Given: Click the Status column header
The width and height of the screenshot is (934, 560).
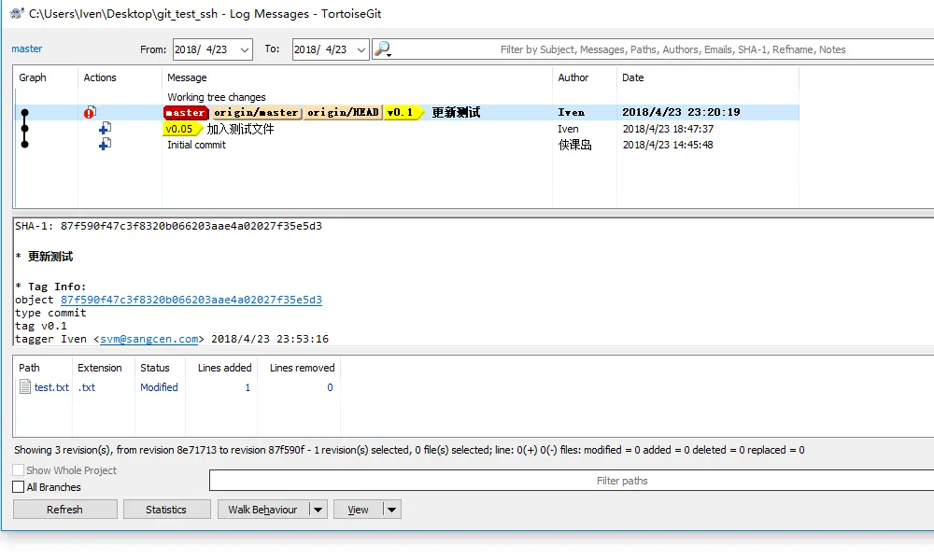Looking at the screenshot, I should pyautogui.click(x=155, y=368).
